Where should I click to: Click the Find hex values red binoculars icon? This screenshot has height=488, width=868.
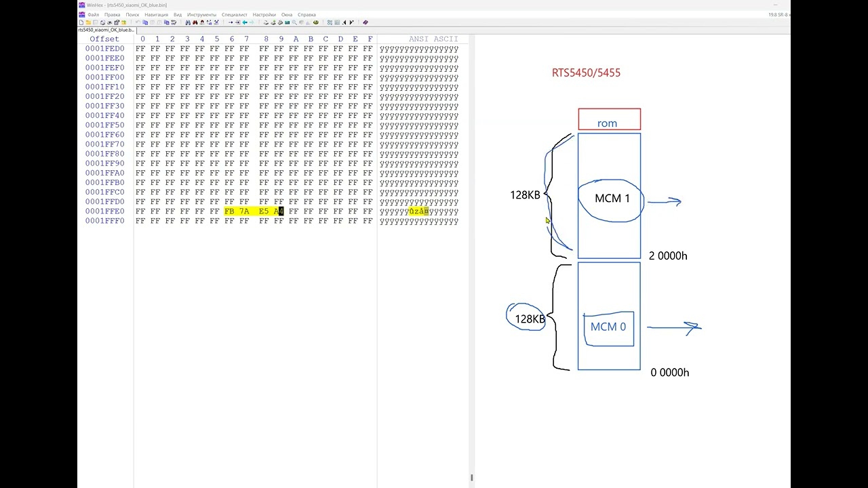[195, 22]
